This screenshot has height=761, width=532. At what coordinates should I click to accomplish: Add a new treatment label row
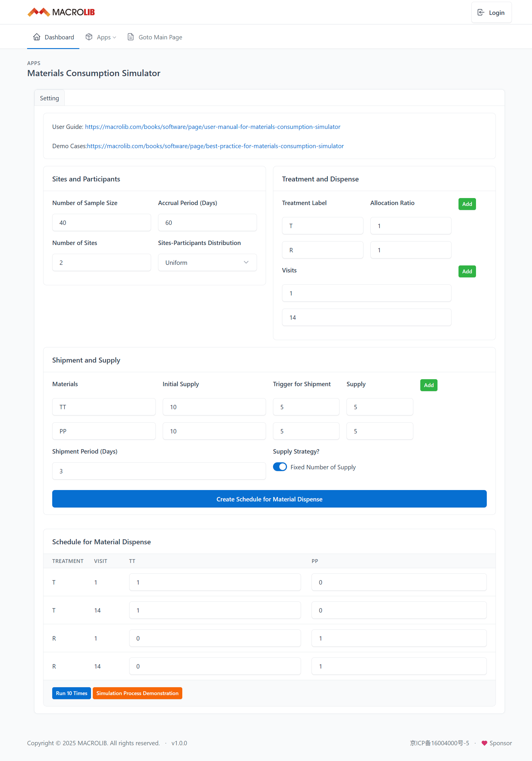pos(467,204)
